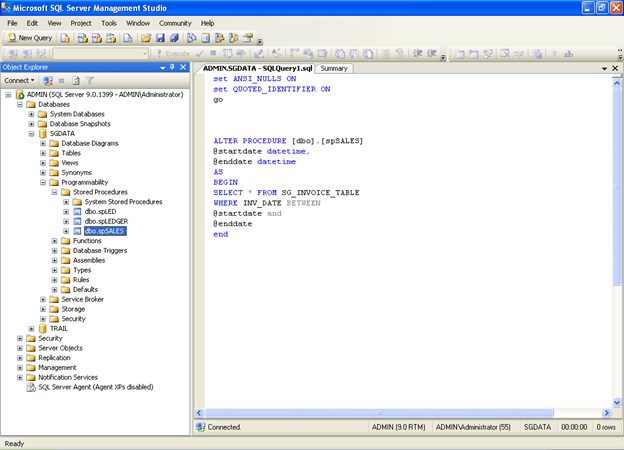Viewport: 624px width, 450px height.
Task: Click the Save All icon
Action: pos(174,38)
